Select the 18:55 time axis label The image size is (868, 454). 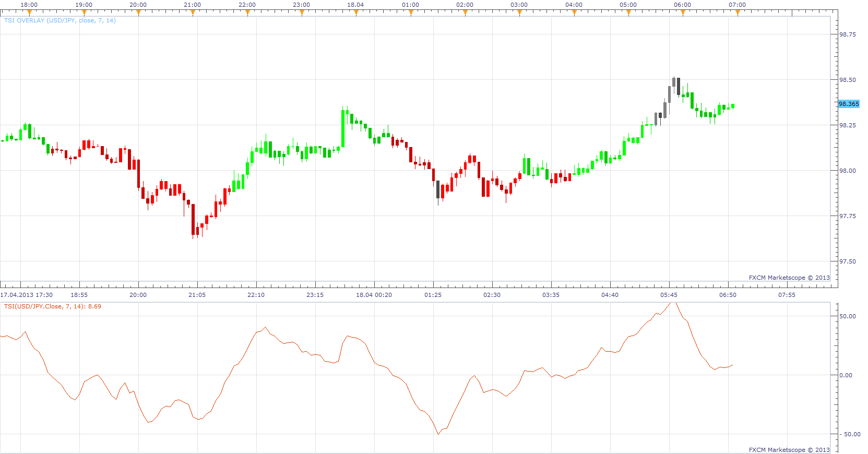[x=79, y=295]
